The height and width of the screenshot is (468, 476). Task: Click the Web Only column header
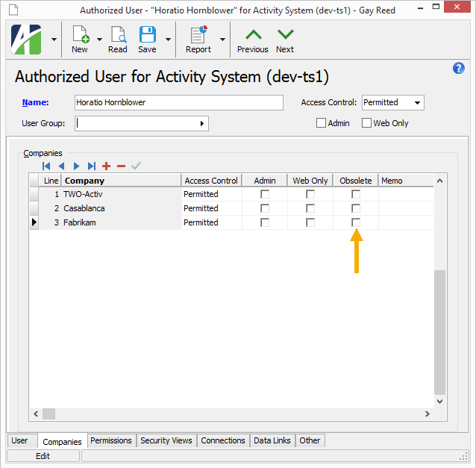[310, 181]
